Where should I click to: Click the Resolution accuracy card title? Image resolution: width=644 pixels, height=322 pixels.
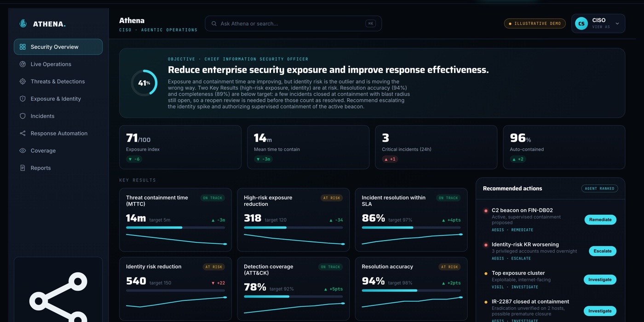coord(387,267)
